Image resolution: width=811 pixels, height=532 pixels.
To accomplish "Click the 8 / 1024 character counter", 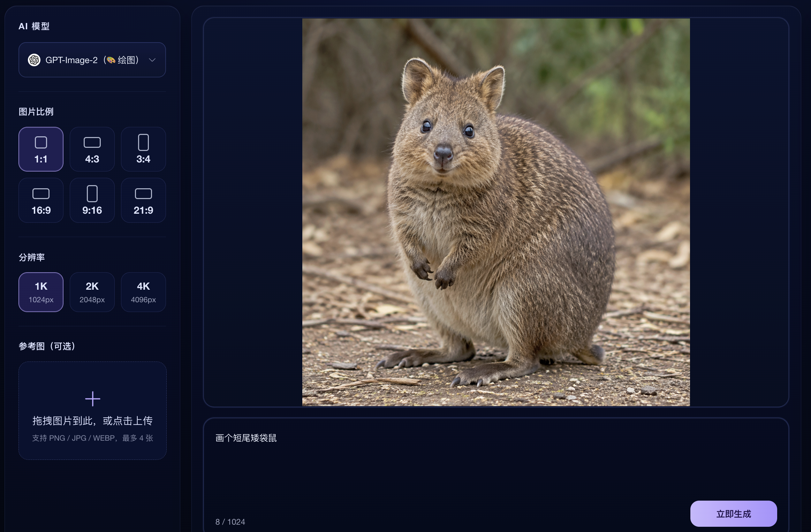I will click(230, 522).
